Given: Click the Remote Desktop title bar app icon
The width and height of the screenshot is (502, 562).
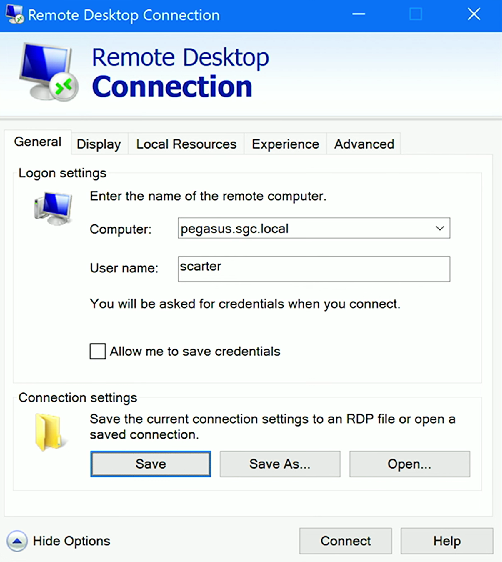Looking at the screenshot, I should pos(15,14).
